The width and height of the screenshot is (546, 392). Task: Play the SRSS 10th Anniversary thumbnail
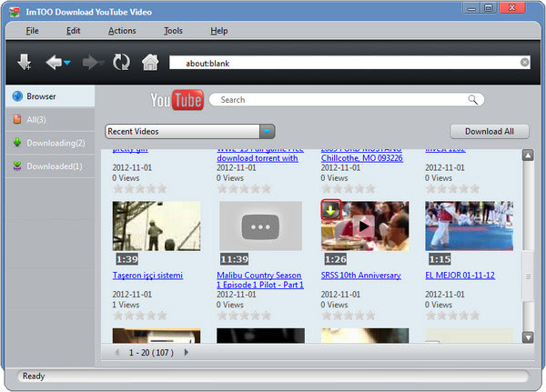pyautogui.click(x=364, y=226)
